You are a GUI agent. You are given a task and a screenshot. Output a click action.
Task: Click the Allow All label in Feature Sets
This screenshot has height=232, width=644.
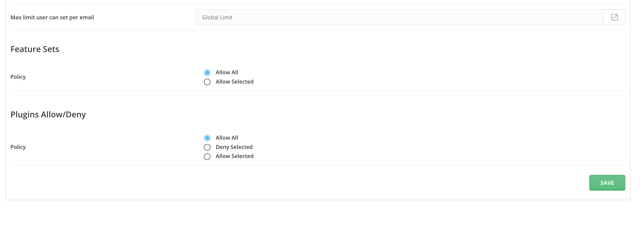pos(227,72)
